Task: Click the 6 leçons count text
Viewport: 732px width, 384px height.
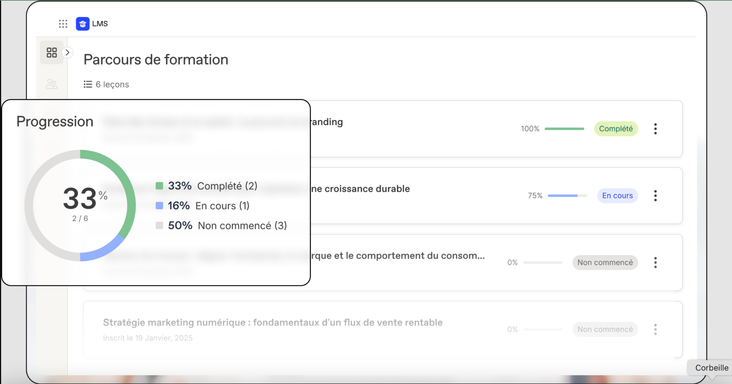Action: (x=112, y=84)
